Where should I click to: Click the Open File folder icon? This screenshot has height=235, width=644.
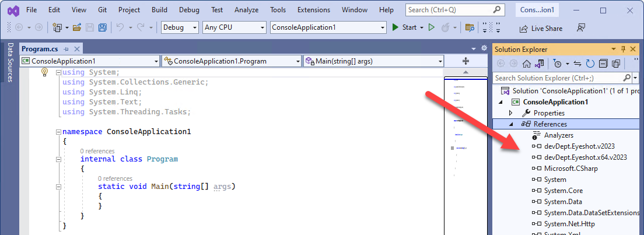[79, 27]
